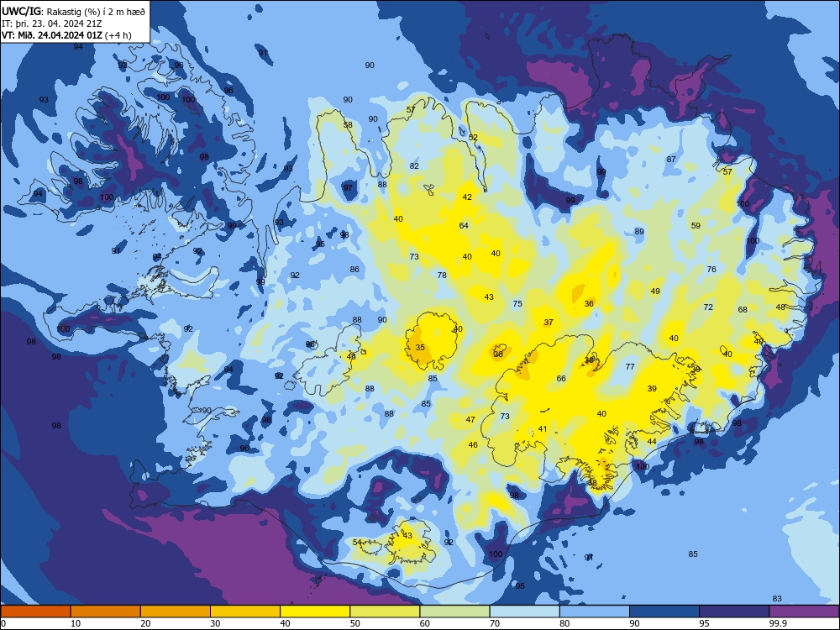Select the 20–30 amber legend swatch

point(176,612)
